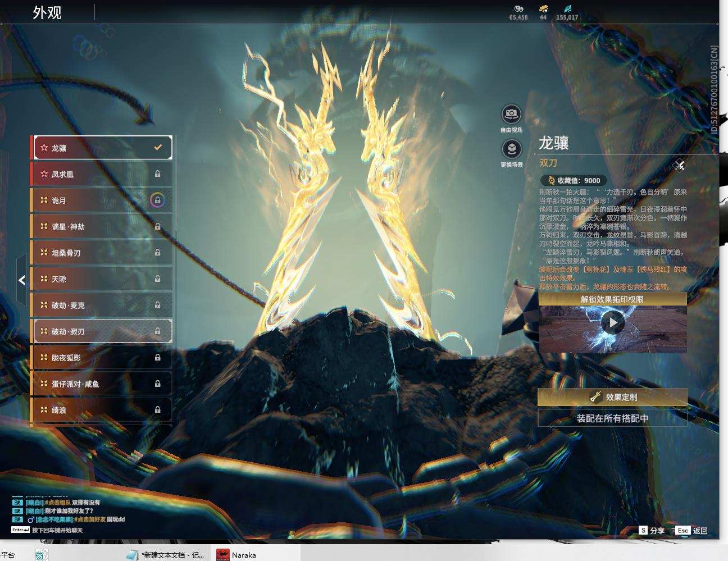Click the 龙骧 skin name heading

[554, 143]
